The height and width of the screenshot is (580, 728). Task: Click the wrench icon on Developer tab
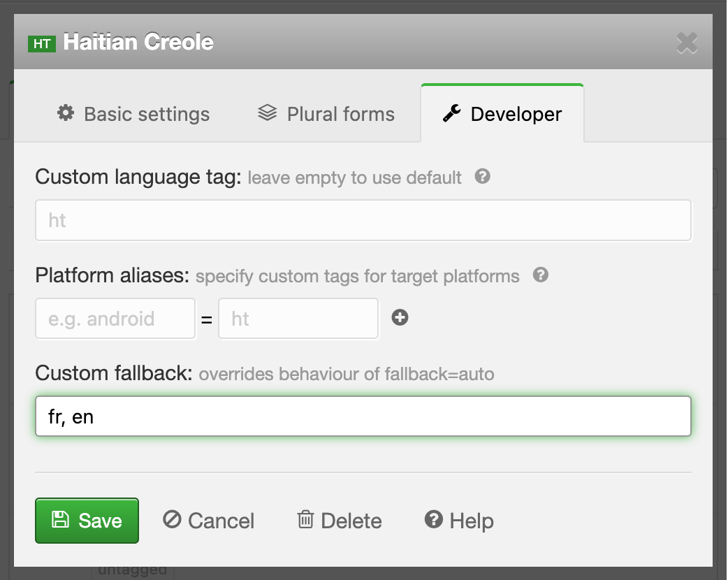click(x=452, y=113)
